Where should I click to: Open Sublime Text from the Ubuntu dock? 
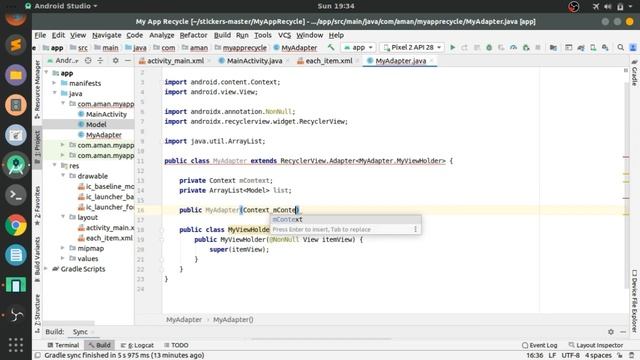16,44
